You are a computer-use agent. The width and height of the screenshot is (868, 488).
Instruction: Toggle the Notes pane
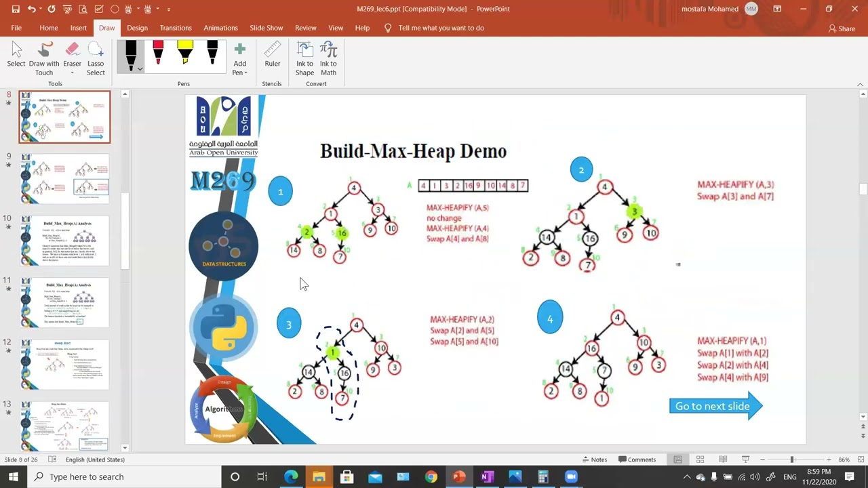(x=593, y=460)
